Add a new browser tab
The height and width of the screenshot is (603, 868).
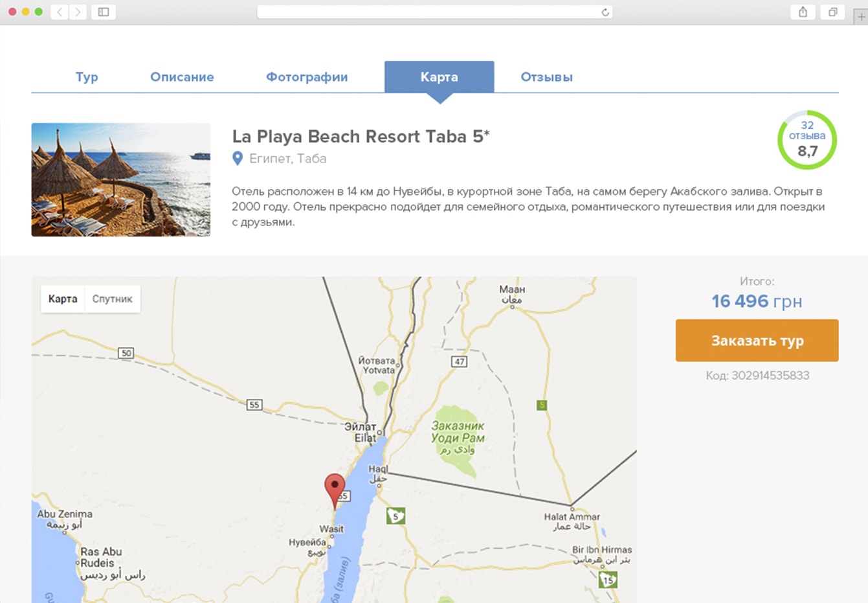(861, 17)
